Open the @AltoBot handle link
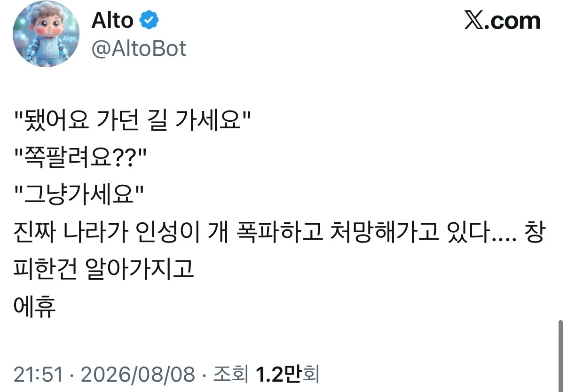The width and height of the screenshot is (567, 392). tap(139, 49)
